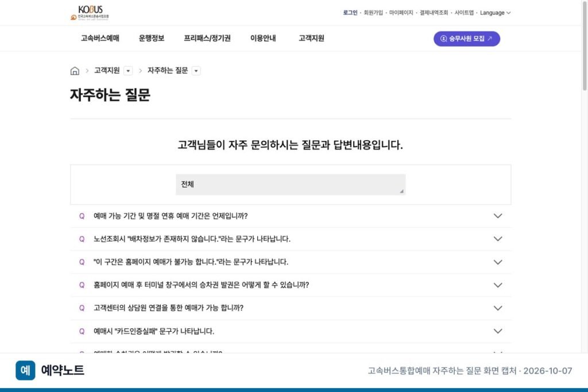Expand the 배차정보가 존재하지 않습니다 question chevron
Screen dimensions: 588x392
tap(498, 239)
